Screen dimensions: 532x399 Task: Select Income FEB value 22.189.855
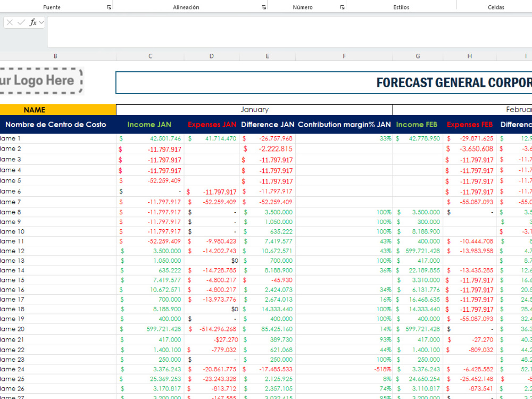418,270
